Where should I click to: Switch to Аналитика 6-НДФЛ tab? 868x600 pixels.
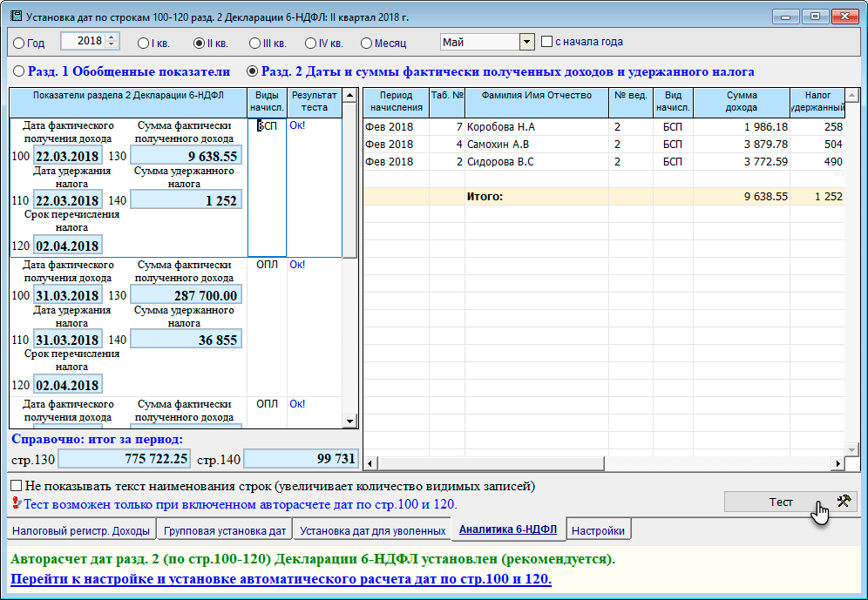point(508,529)
